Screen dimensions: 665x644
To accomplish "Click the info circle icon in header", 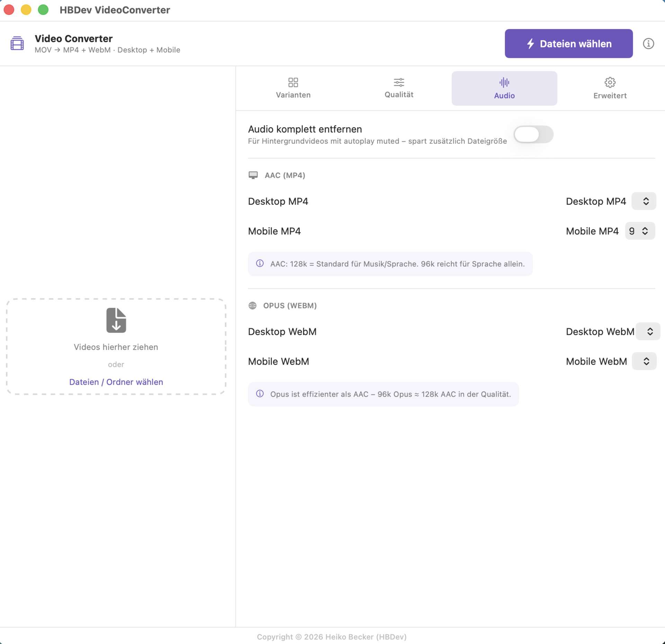I will [648, 44].
